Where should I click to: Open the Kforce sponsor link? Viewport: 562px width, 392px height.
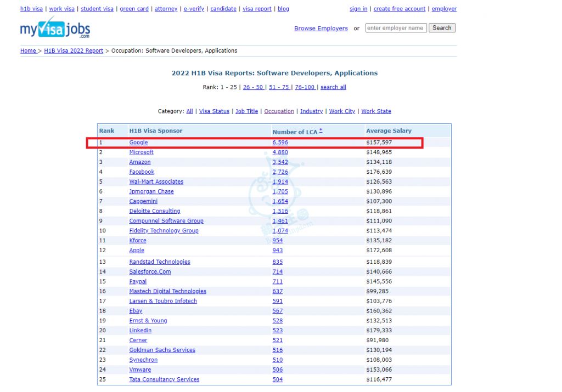[138, 240]
